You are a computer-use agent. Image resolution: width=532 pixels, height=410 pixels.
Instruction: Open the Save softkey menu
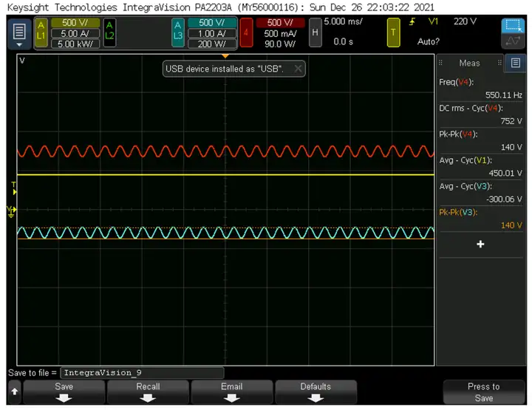[x=64, y=392]
